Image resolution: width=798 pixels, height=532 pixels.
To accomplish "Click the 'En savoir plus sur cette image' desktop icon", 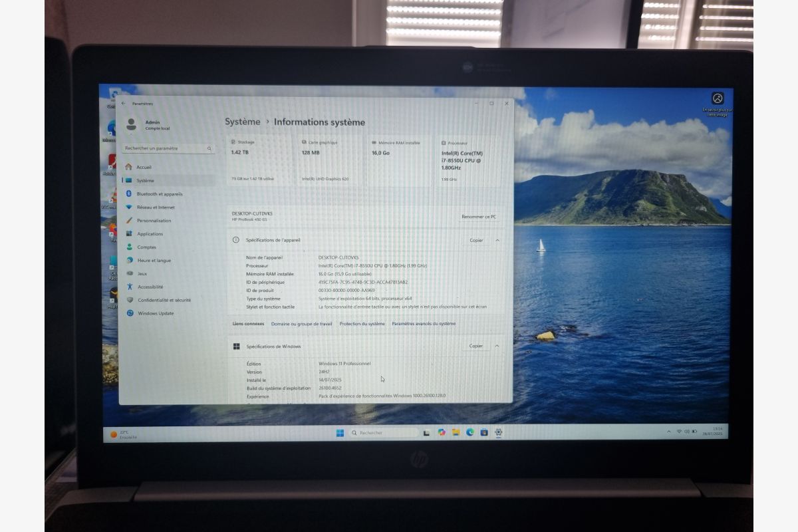I will click(x=718, y=104).
